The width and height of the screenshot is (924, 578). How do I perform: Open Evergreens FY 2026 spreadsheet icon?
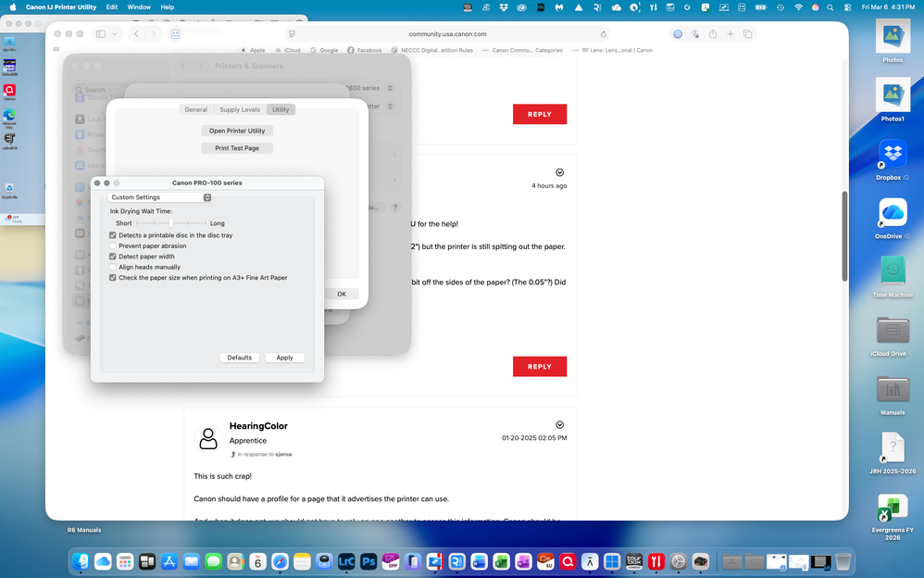893,508
